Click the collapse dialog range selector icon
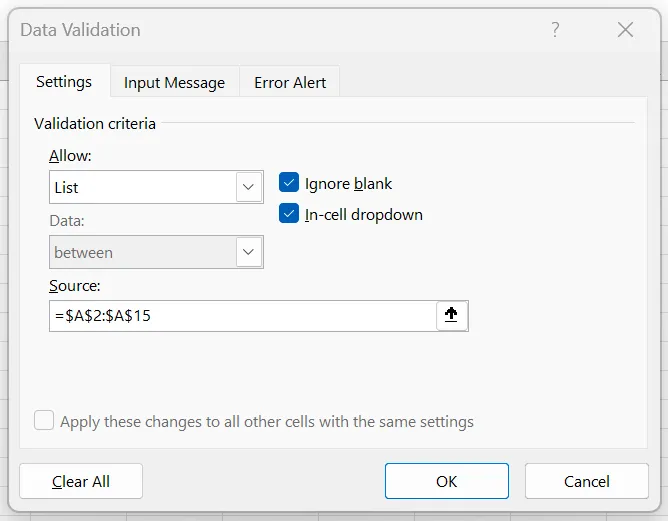This screenshot has height=521, width=668. (x=451, y=315)
